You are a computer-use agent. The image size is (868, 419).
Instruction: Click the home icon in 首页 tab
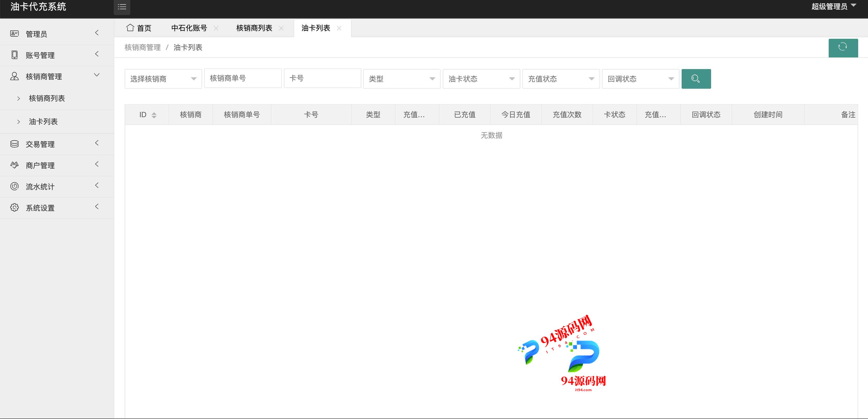coord(130,28)
